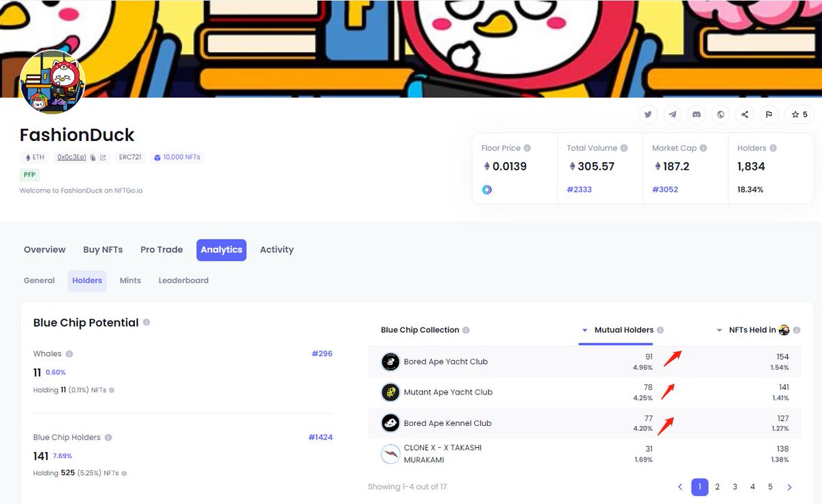This screenshot has height=504, width=822.
Task: Click the share icon
Action: [x=745, y=114]
